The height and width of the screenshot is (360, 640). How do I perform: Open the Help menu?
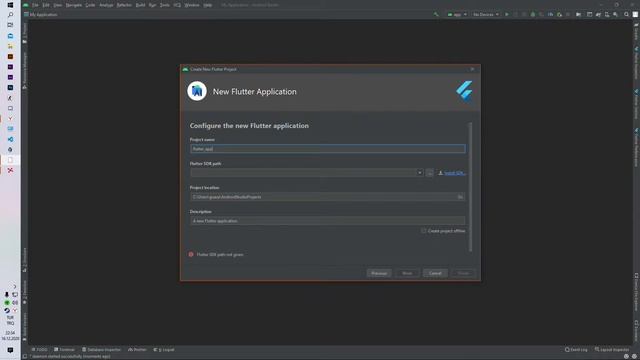tap(207, 5)
